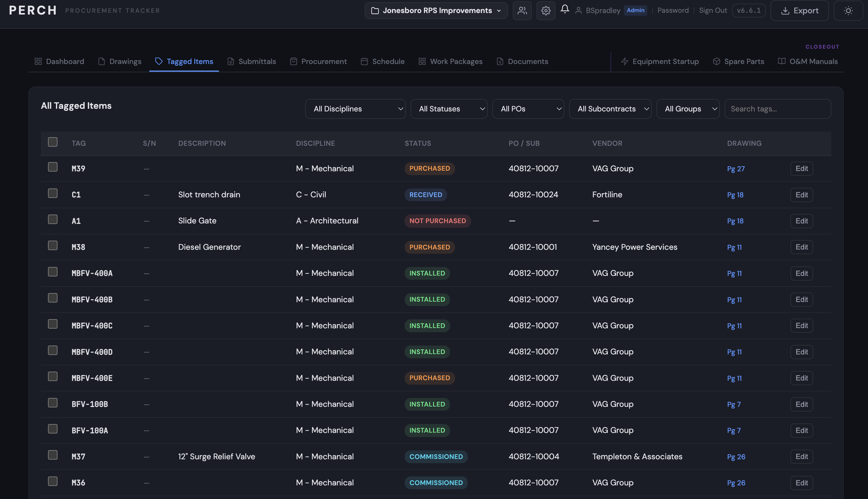This screenshot has width=868, height=499.
Task: Open the Jonesboro RPS Improvements project dropdown
Action: coord(436,11)
